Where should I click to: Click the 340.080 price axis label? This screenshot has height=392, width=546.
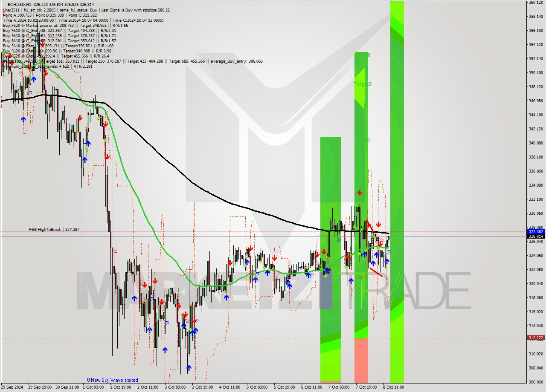[x=535, y=143]
